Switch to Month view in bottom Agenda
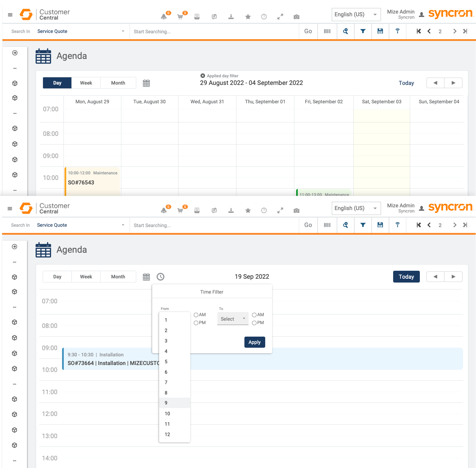 pyautogui.click(x=118, y=277)
